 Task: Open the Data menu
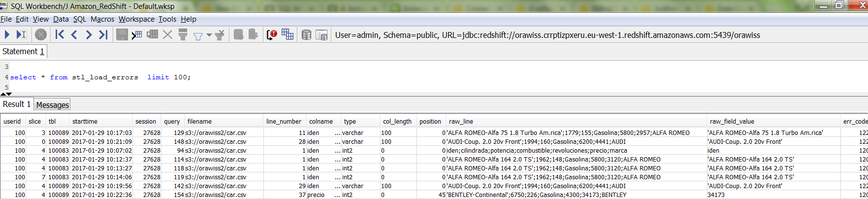point(61,19)
